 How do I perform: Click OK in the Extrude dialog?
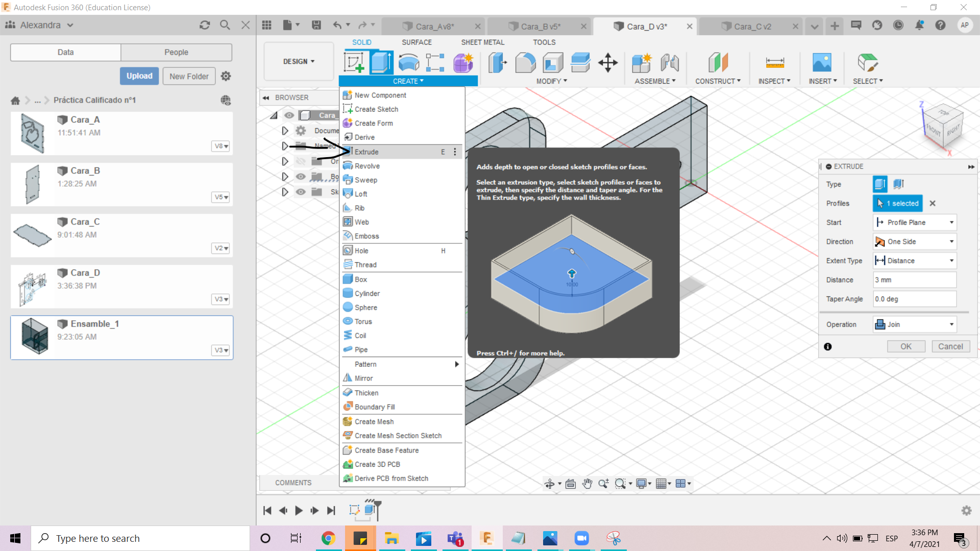click(x=905, y=346)
